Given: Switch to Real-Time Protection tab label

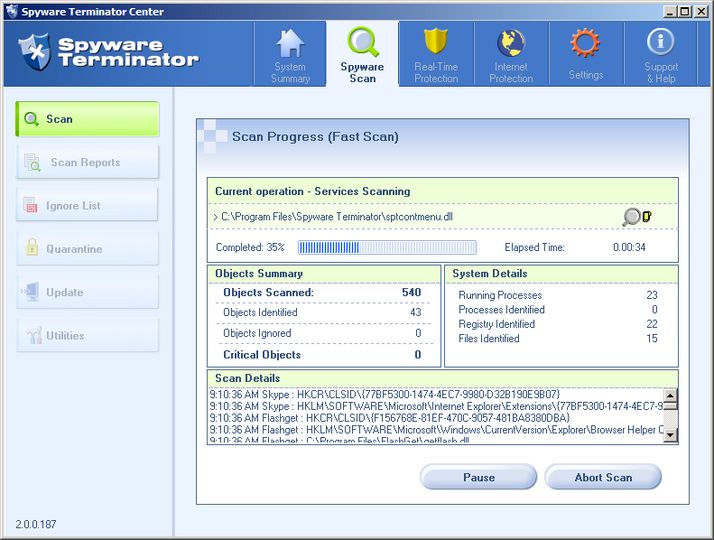Looking at the screenshot, I should [436, 72].
